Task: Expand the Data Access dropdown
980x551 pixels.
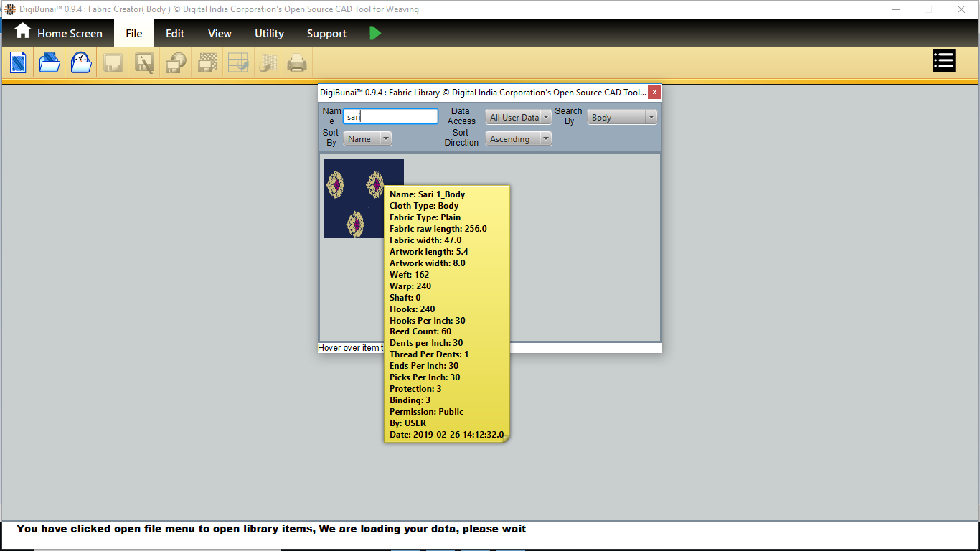Action: 518,117
